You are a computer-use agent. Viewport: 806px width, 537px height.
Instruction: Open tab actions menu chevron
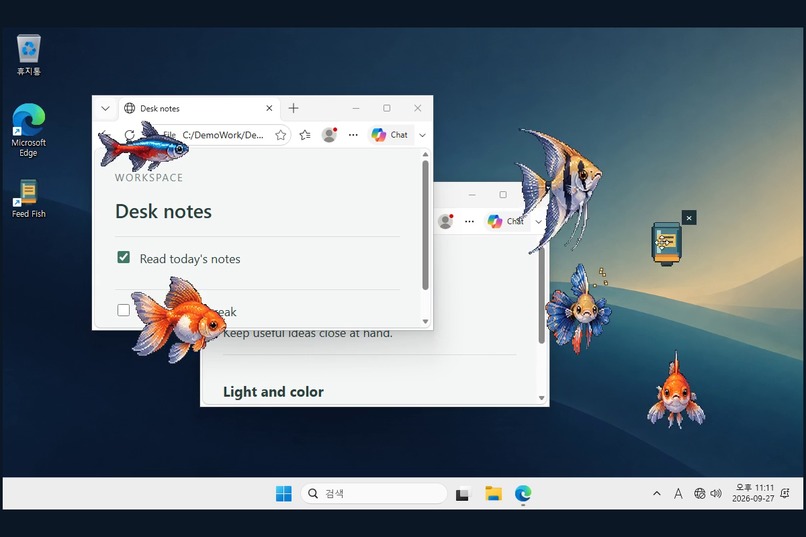[x=105, y=108]
